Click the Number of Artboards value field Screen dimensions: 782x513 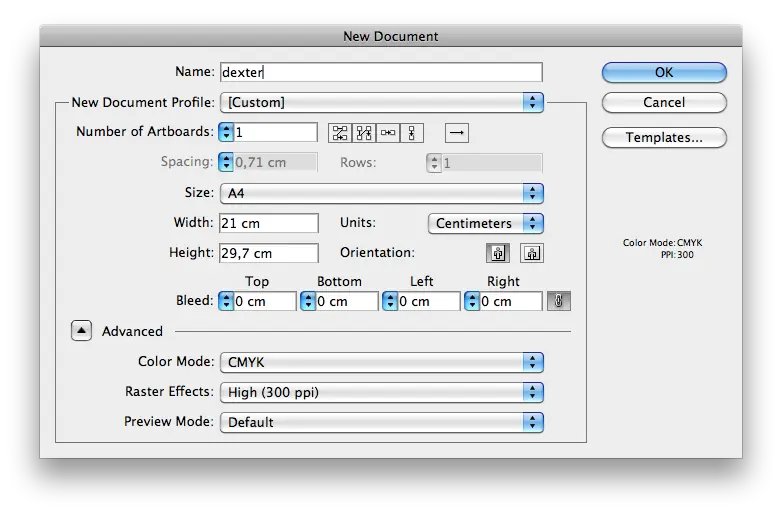pos(276,133)
